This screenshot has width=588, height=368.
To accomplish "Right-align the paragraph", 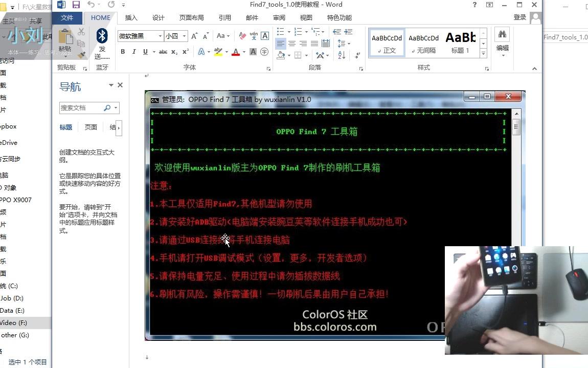I will click(x=303, y=44).
